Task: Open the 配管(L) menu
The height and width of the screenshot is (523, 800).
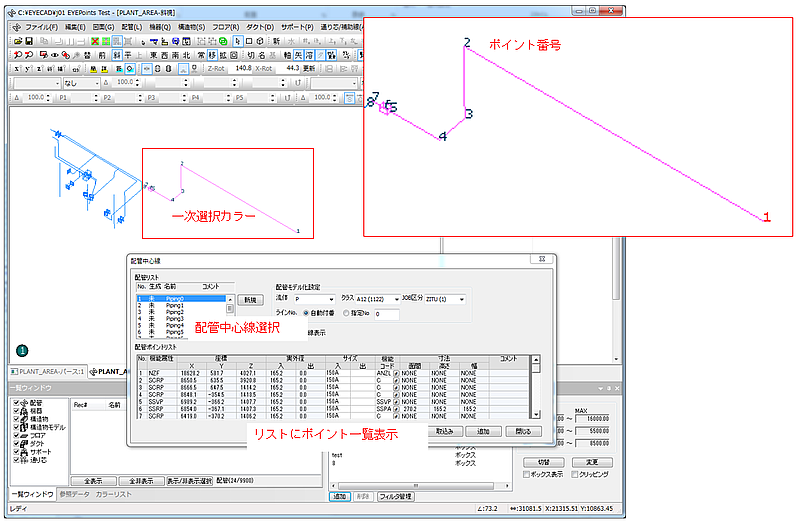Action: pos(132,27)
